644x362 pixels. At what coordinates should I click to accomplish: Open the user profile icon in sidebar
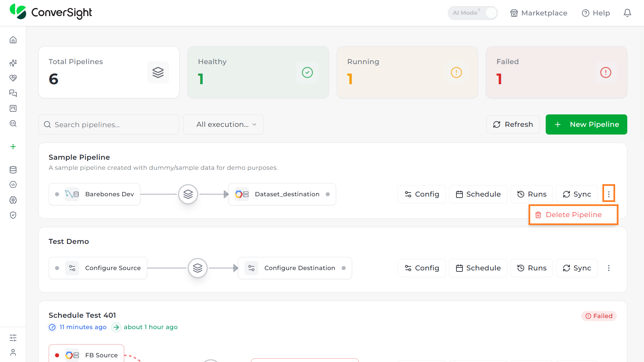coord(13,352)
